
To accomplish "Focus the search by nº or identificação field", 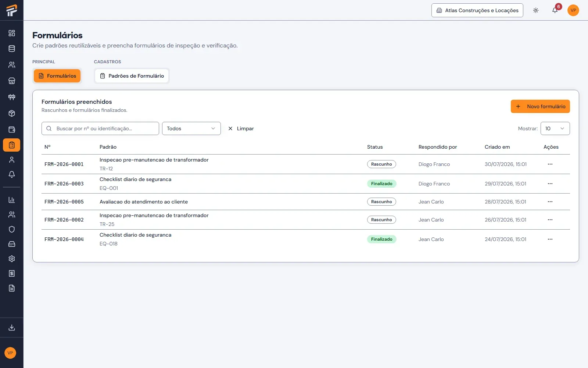I will pyautogui.click(x=100, y=128).
